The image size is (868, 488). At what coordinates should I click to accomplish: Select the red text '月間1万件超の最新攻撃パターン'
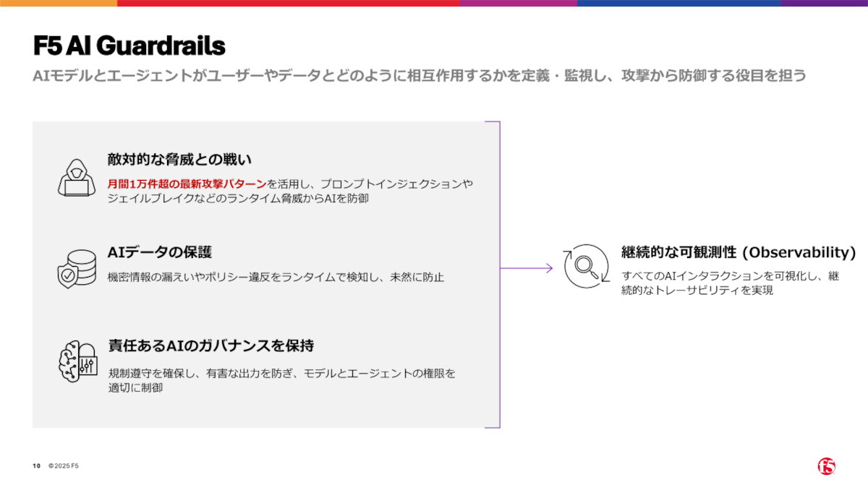[x=187, y=183]
